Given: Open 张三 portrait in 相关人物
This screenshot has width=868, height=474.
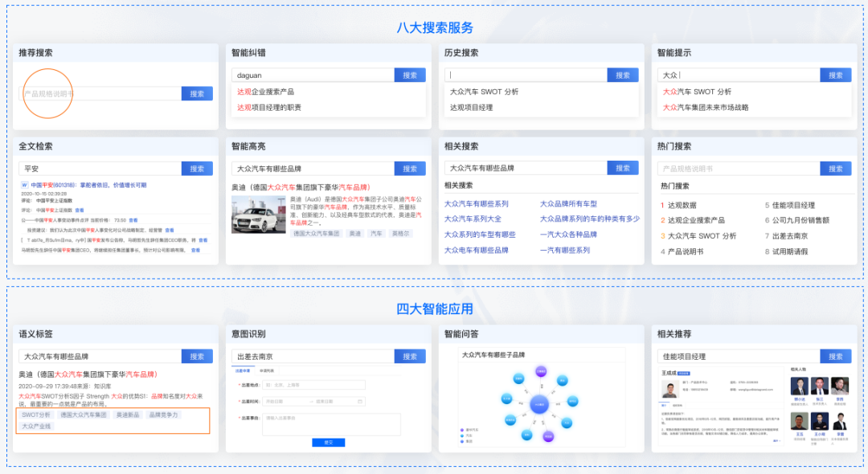Looking at the screenshot, I should (819, 386).
